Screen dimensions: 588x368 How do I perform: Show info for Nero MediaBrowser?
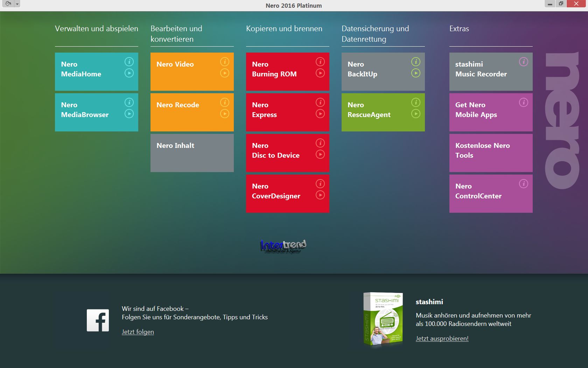point(129,102)
